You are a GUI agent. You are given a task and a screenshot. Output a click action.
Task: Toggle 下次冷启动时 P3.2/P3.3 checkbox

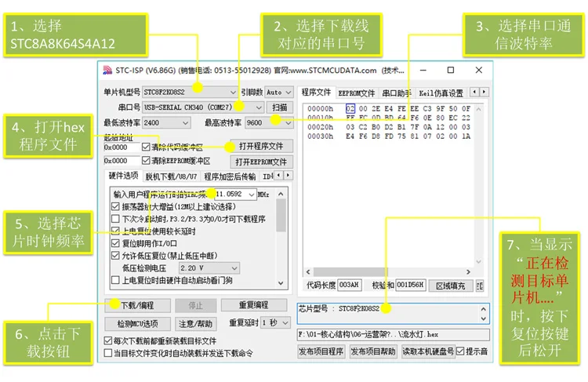pos(115,219)
